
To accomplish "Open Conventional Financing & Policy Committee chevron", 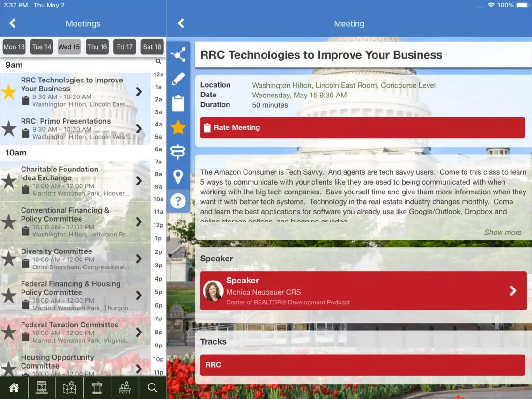I will pos(139,222).
